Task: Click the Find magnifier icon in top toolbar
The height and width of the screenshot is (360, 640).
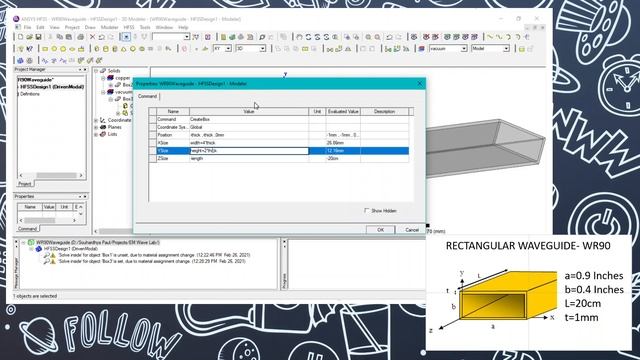Action: click(x=262, y=37)
